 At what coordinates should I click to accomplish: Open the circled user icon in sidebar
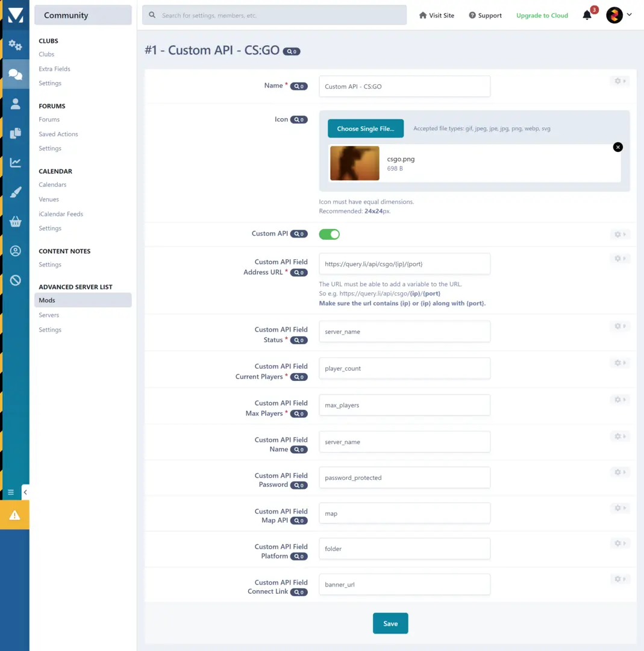[x=15, y=251]
